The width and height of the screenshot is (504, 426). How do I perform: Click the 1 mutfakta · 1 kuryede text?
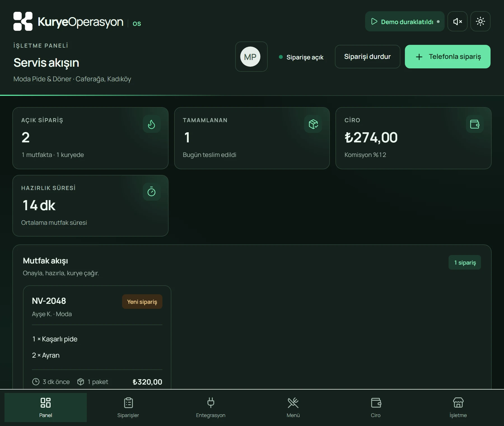pos(53,155)
